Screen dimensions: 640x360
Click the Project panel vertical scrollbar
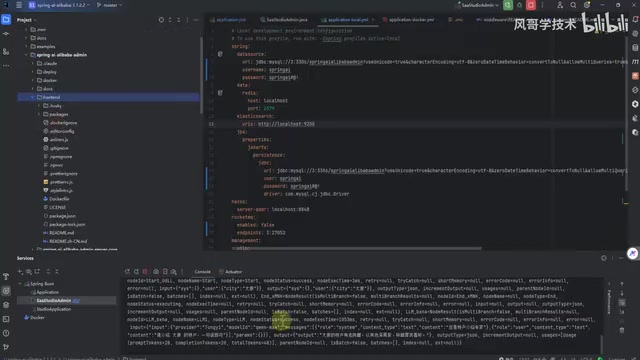coord(201,76)
